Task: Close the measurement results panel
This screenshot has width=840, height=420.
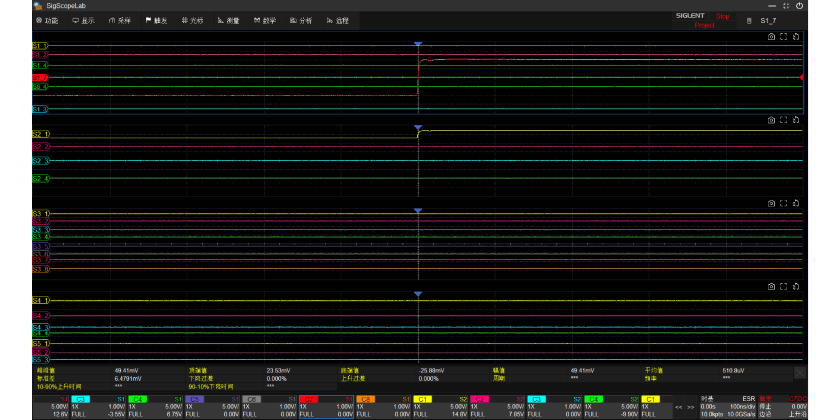Action: point(799,372)
